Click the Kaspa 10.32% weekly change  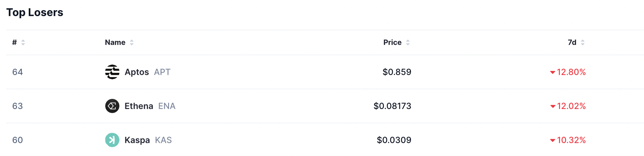click(571, 140)
